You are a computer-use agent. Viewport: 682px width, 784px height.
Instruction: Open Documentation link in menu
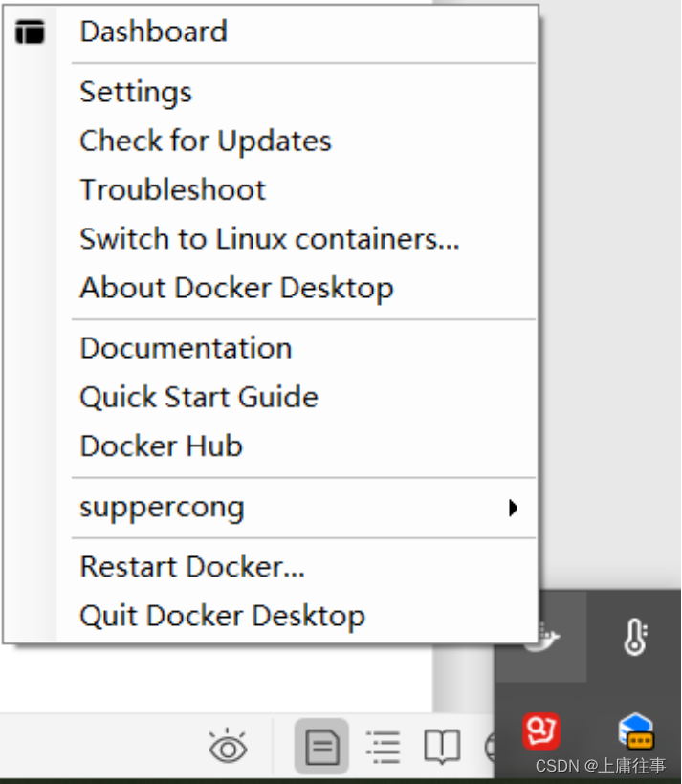[271, 348]
